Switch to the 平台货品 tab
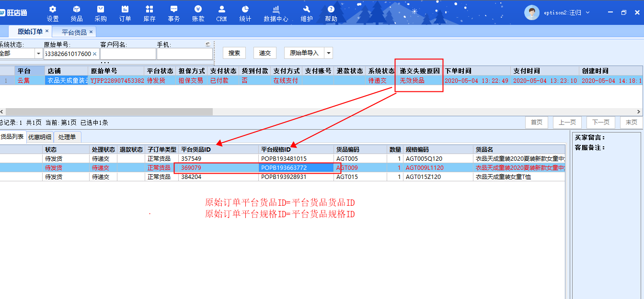644x299 pixels. point(74,32)
